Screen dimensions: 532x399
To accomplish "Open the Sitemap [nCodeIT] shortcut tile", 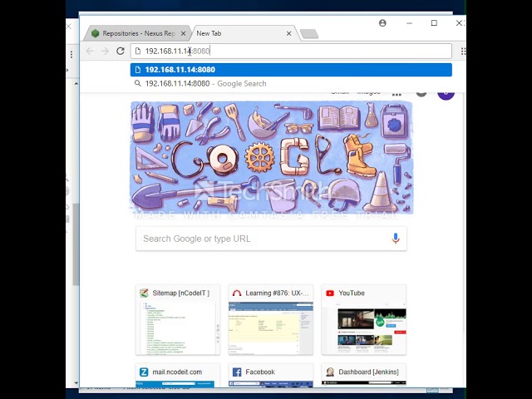I will pos(178,319).
